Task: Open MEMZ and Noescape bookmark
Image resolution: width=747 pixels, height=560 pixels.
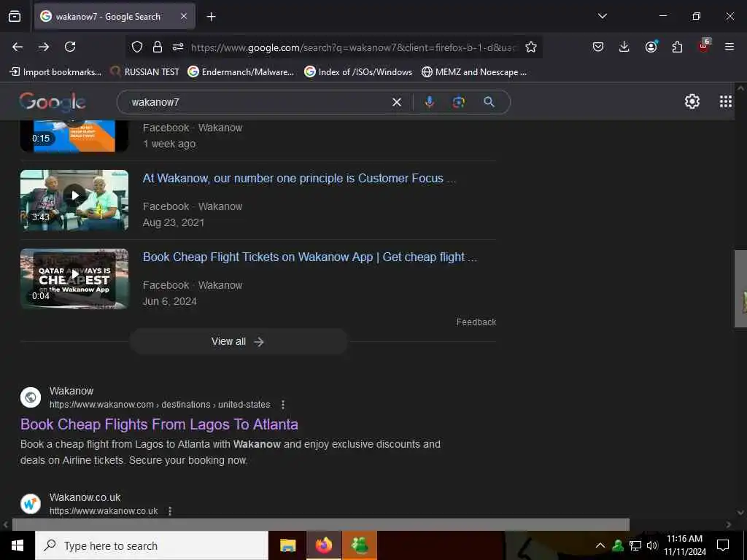Action: point(474,72)
